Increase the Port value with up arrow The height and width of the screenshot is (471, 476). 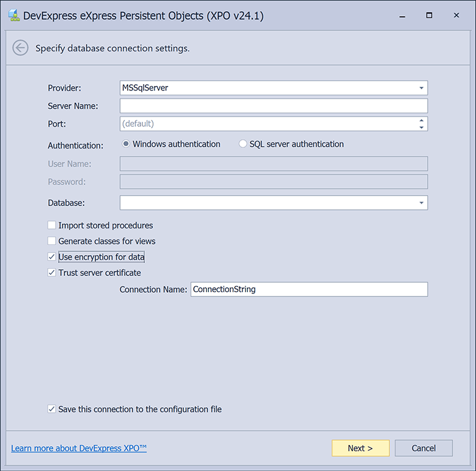coord(422,121)
